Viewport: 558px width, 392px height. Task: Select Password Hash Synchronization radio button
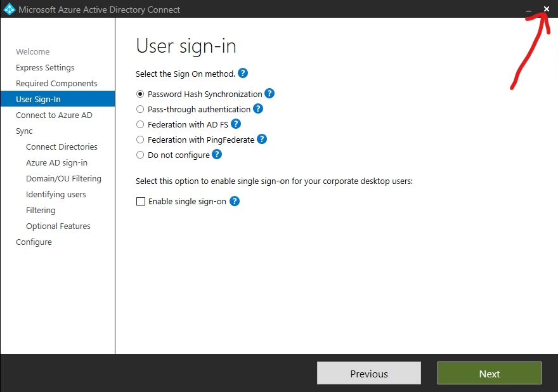pyautogui.click(x=140, y=94)
